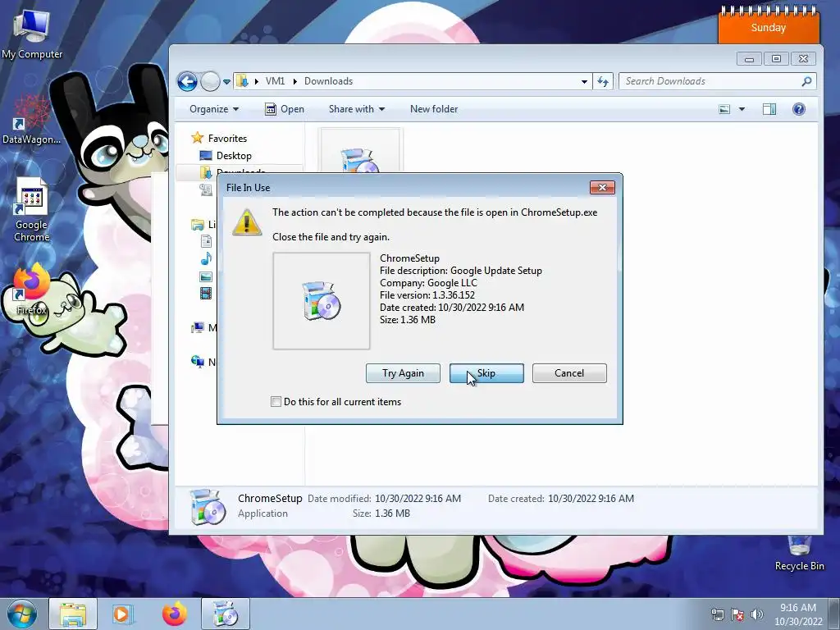Click the Recycle Bin desktop icon
The height and width of the screenshot is (630, 840).
[799, 553]
